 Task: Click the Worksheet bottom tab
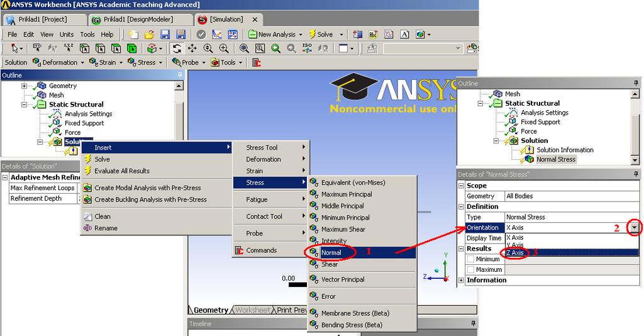pos(253,310)
